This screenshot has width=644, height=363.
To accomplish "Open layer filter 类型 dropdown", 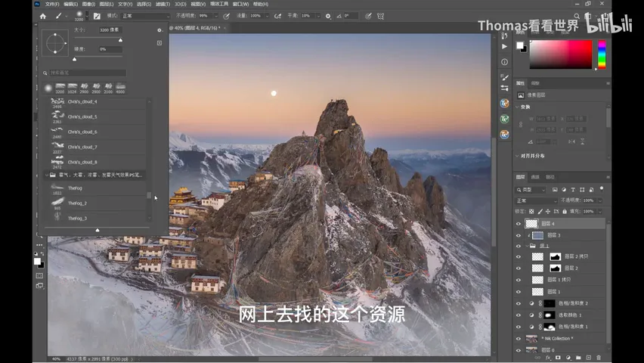I will [531, 190].
